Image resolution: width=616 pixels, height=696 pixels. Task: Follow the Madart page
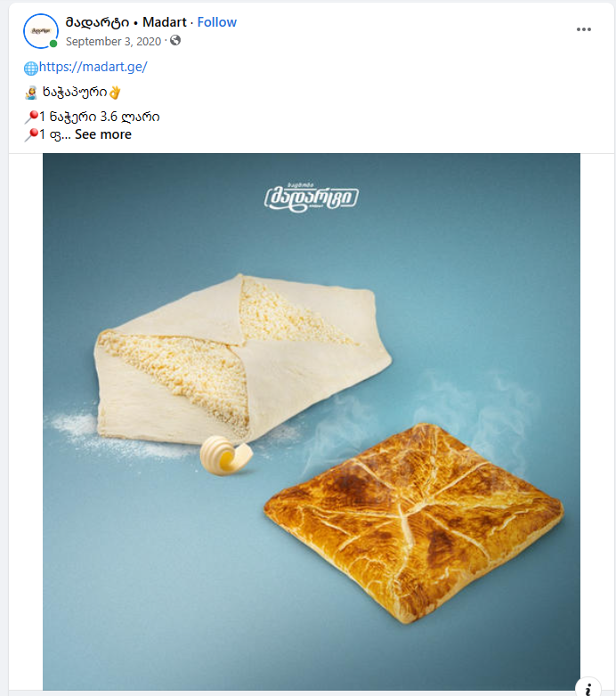pos(216,22)
